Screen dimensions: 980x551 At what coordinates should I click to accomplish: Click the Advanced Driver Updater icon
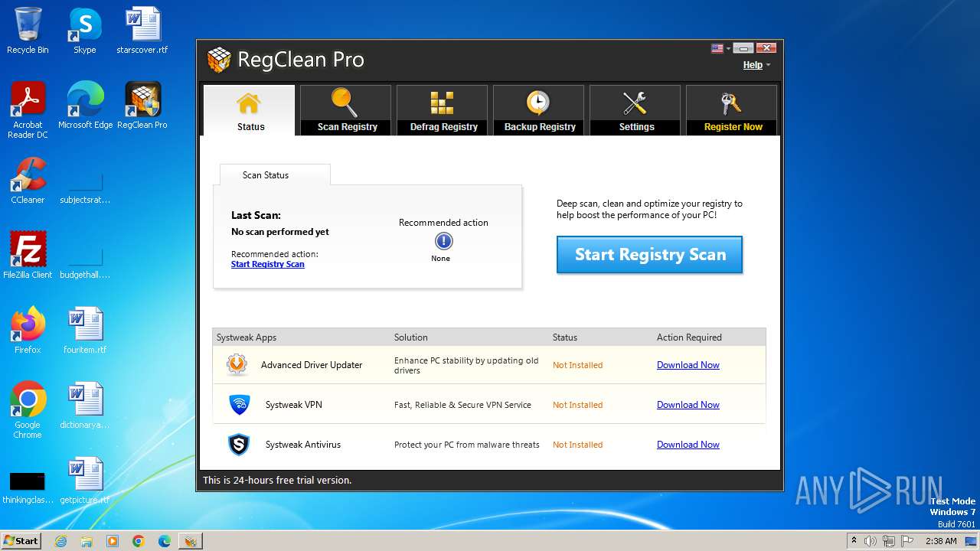(x=237, y=364)
